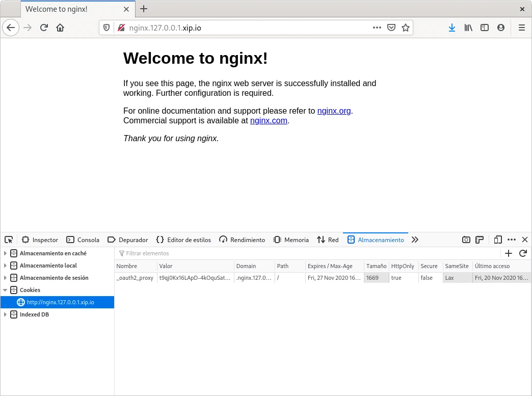Click the insecure connection padlock icon
Viewport: 532px width, 396px height.
[x=121, y=28]
